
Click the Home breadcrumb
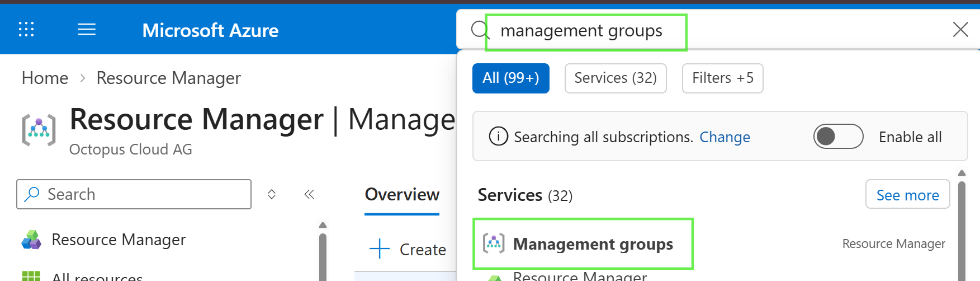pyautogui.click(x=45, y=78)
